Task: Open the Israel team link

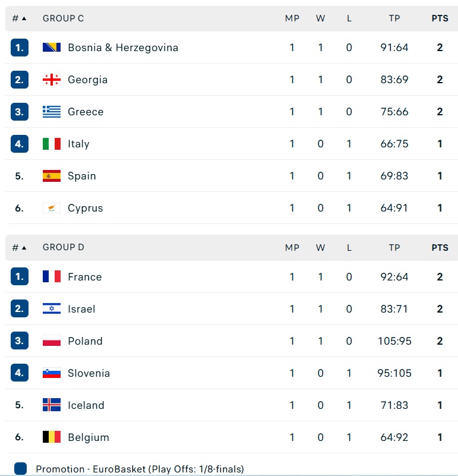Action: point(81,309)
